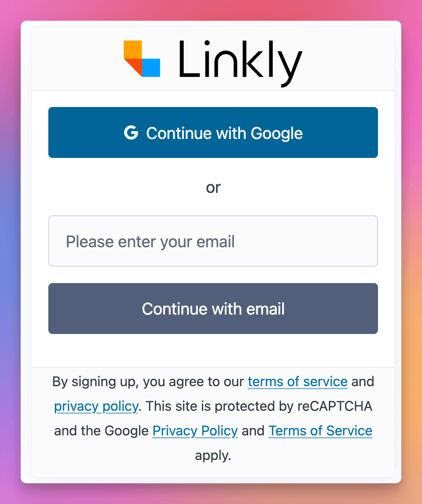Click the Linkly wordmark text

pyautogui.click(x=239, y=60)
